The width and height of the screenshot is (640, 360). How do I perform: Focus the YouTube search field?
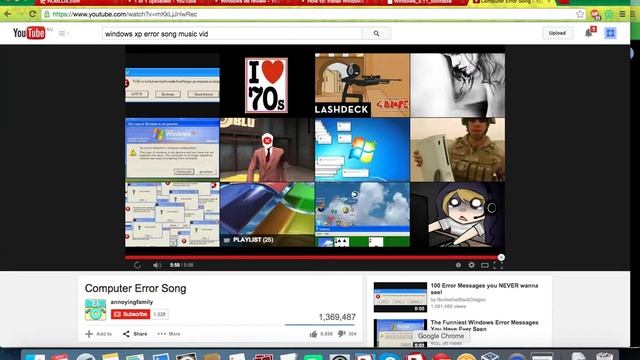click(x=232, y=33)
